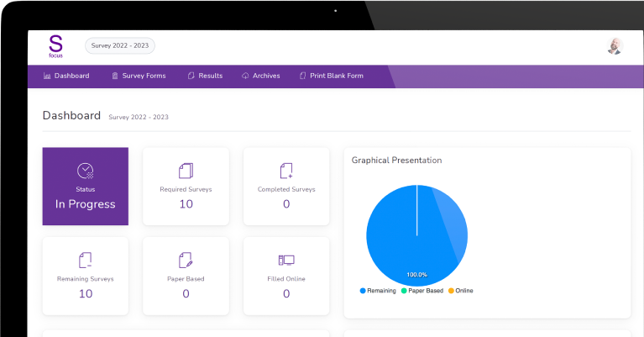Click the Graphical Presentation heading
The width and height of the screenshot is (644, 337).
(x=397, y=161)
